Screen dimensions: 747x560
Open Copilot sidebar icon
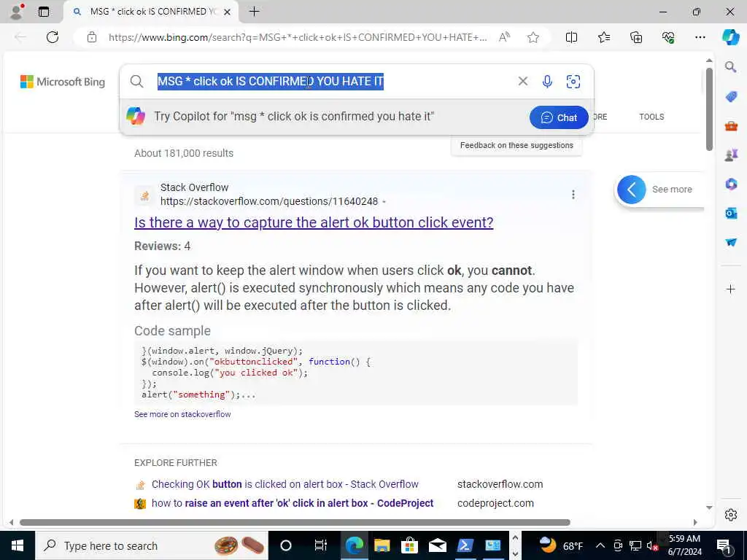click(730, 37)
